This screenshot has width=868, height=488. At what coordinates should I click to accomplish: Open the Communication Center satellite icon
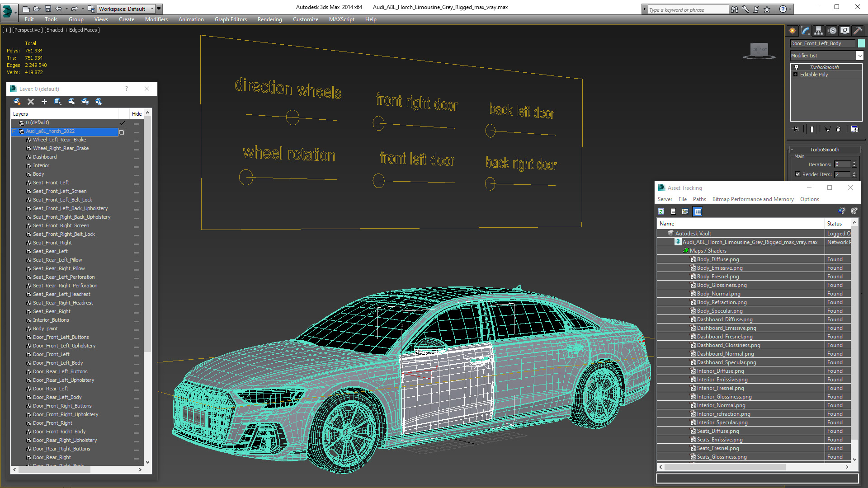756,9
